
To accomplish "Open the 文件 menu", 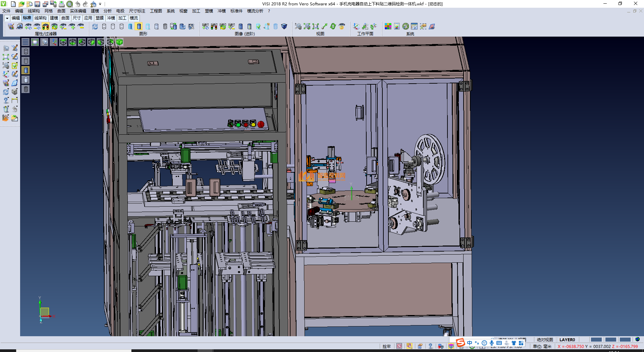I will (x=6, y=11).
